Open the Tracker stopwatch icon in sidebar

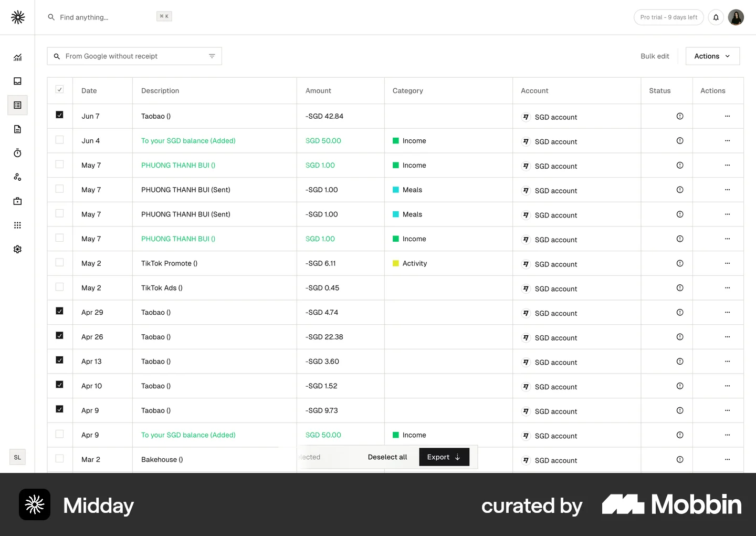pos(17,153)
